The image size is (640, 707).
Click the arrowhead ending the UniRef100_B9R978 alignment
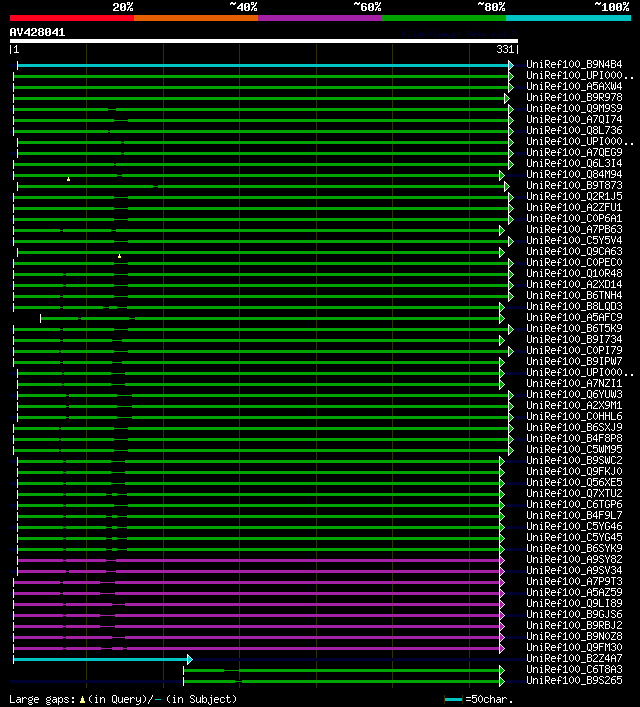[x=506, y=98]
